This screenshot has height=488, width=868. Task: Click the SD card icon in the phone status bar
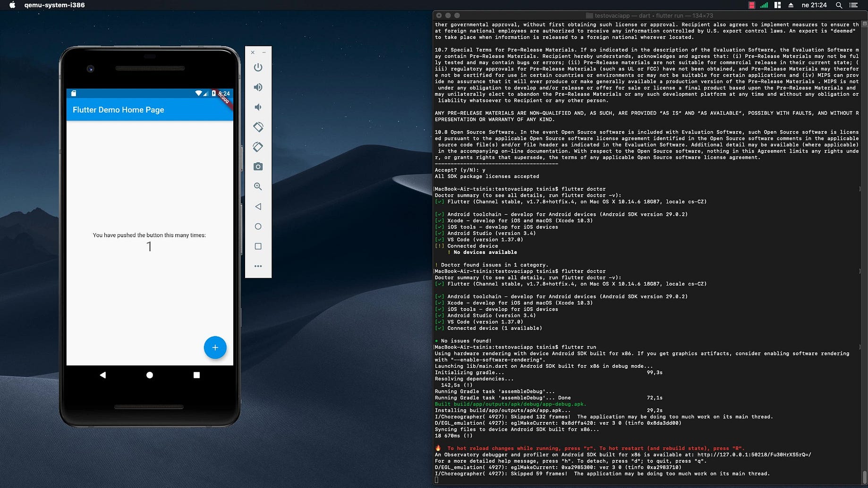coord(74,93)
